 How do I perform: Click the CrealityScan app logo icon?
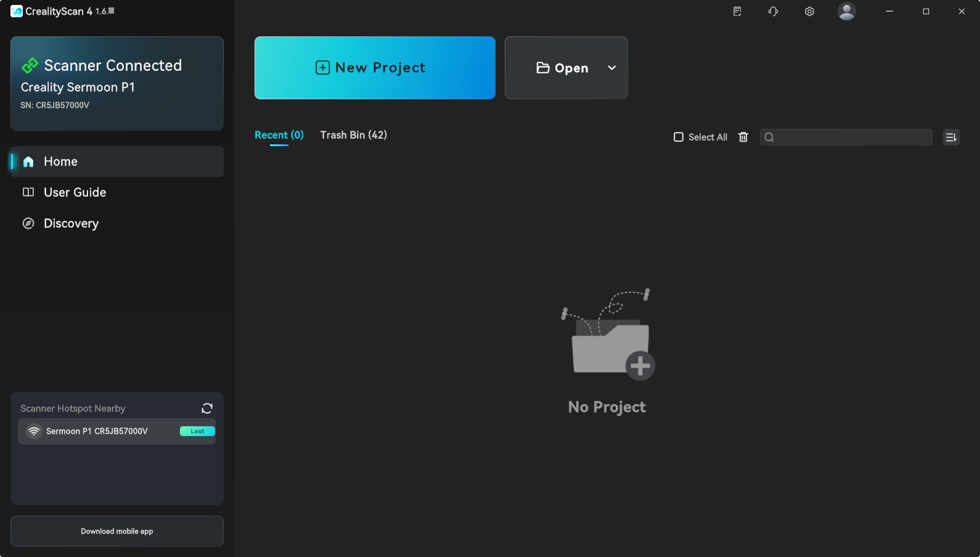point(17,11)
